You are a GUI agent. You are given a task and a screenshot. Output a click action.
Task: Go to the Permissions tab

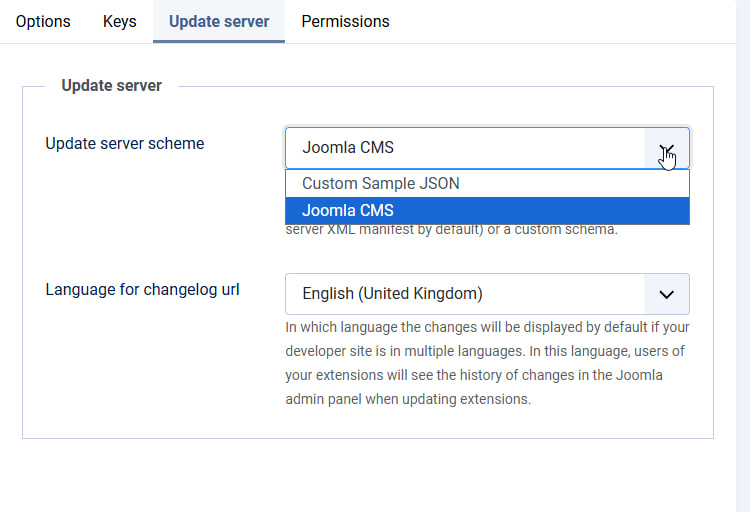[x=345, y=21]
